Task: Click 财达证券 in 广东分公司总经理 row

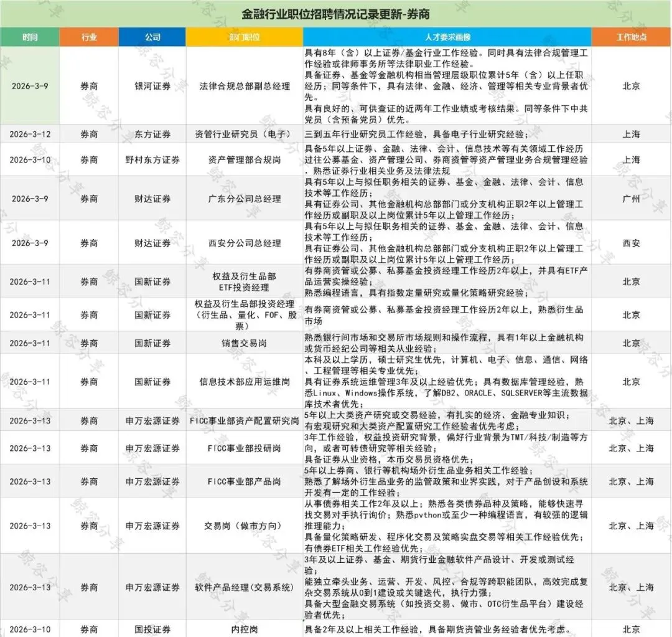Action: 152,199
